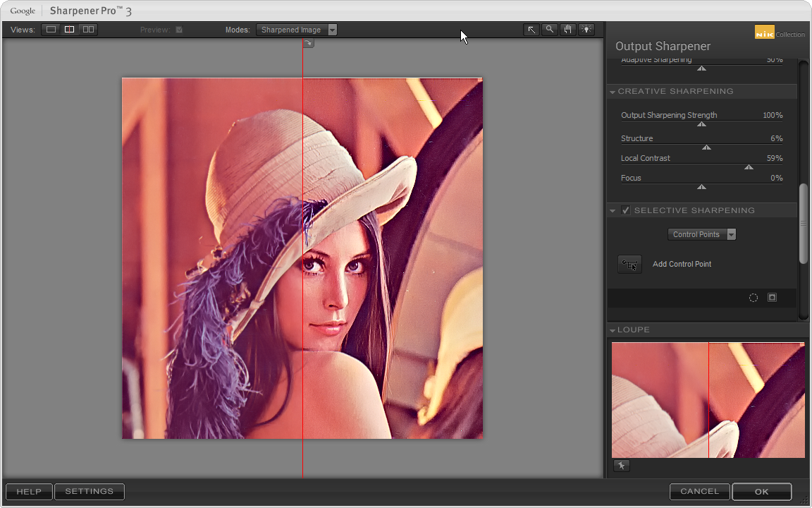Confirm with the OK button
The image size is (812, 508).
pyautogui.click(x=762, y=491)
